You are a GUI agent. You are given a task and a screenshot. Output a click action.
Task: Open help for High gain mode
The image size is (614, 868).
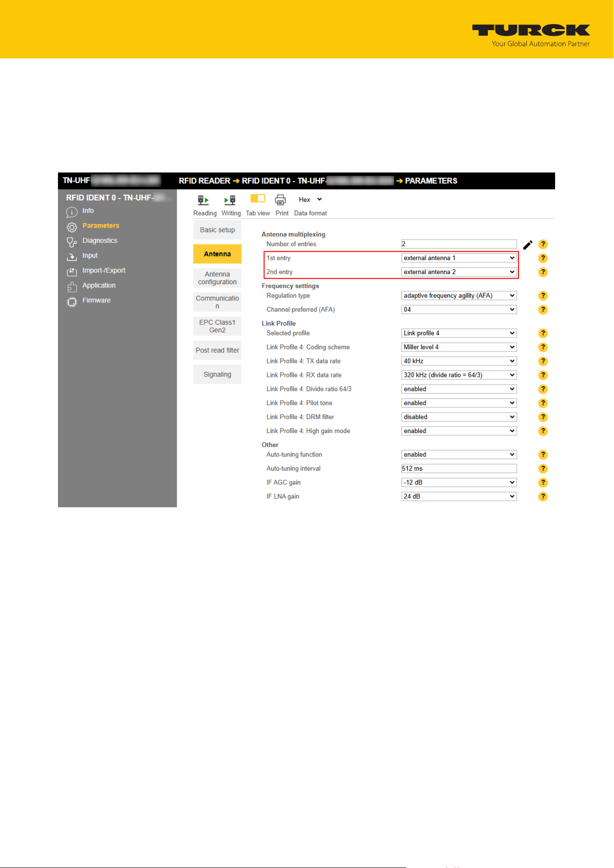(x=543, y=431)
